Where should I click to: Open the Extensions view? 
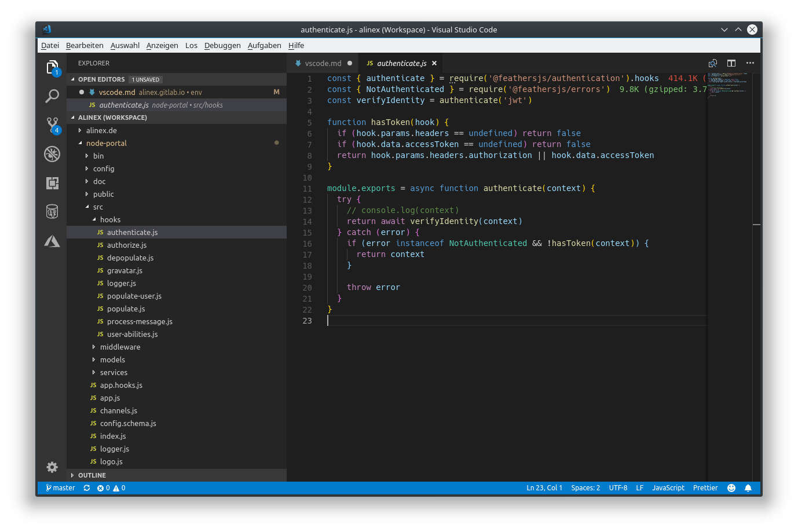(52, 183)
